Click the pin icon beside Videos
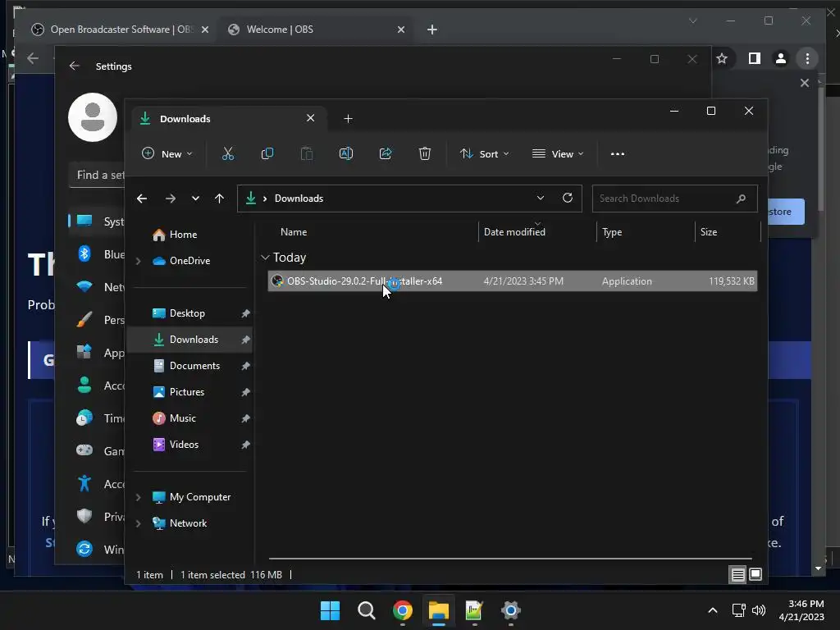 pyautogui.click(x=245, y=445)
